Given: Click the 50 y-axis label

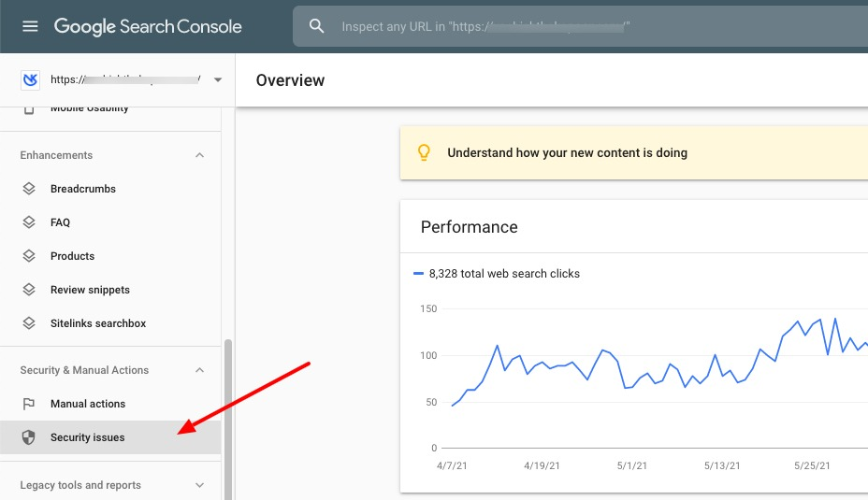Looking at the screenshot, I should point(431,402).
